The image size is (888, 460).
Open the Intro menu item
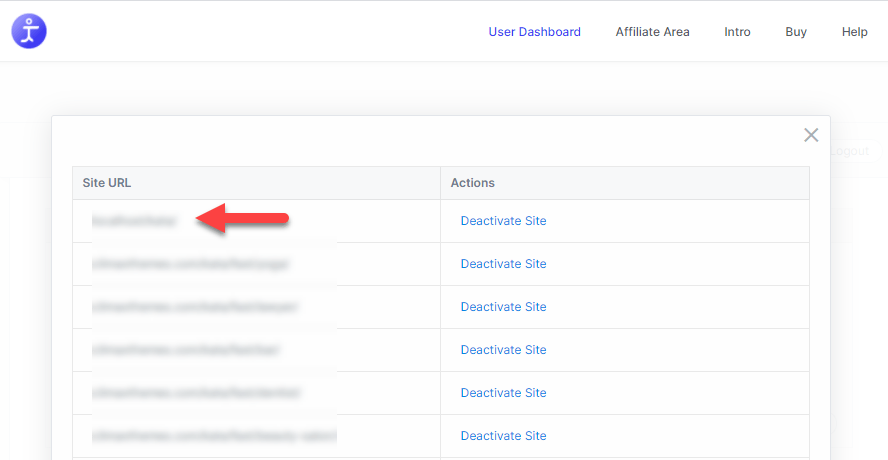pos(737,32)
